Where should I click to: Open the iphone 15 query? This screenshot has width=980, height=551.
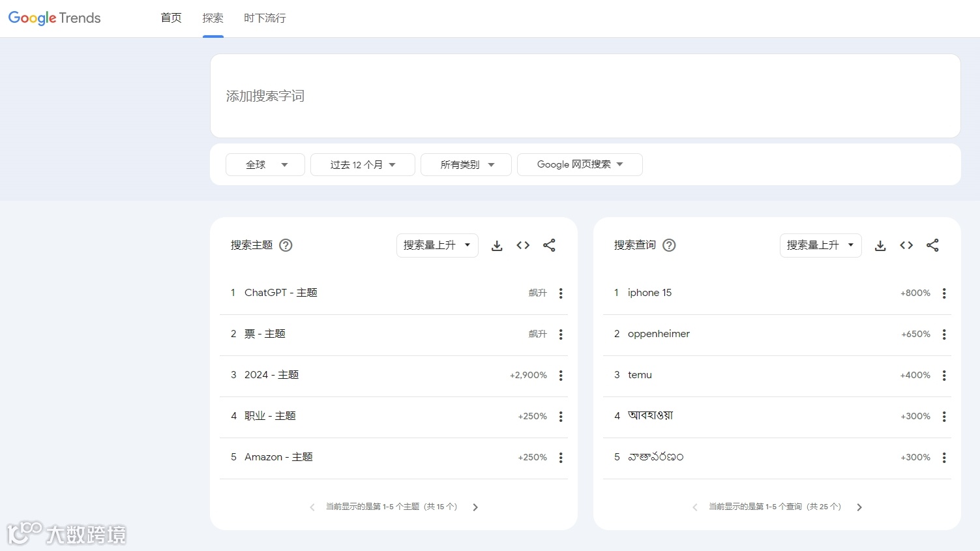click(x=649, y=293)
